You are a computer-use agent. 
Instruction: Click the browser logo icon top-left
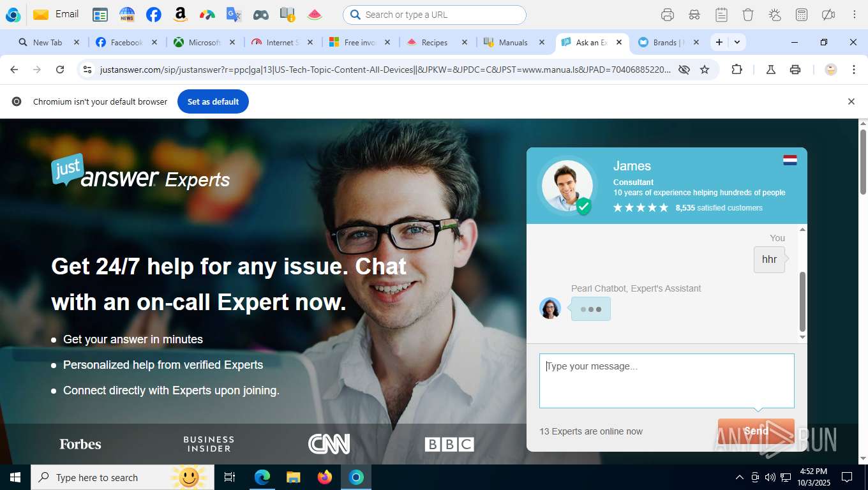13,15
